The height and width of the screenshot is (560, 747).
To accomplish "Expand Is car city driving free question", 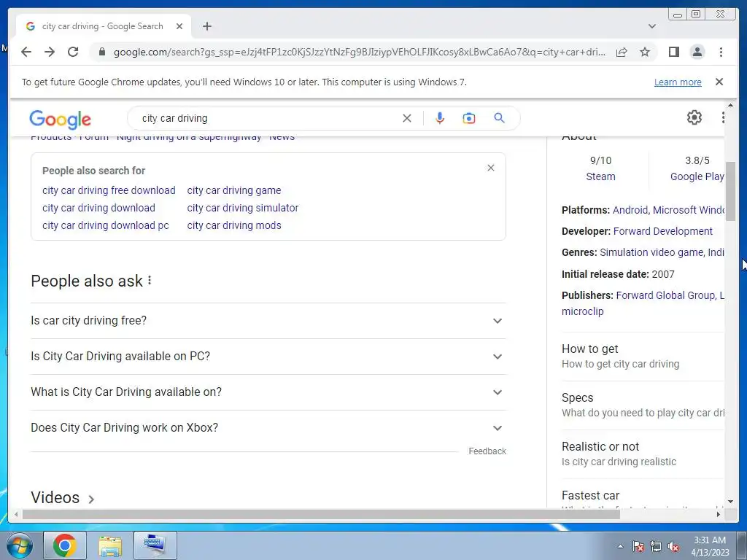I will 268,321.
